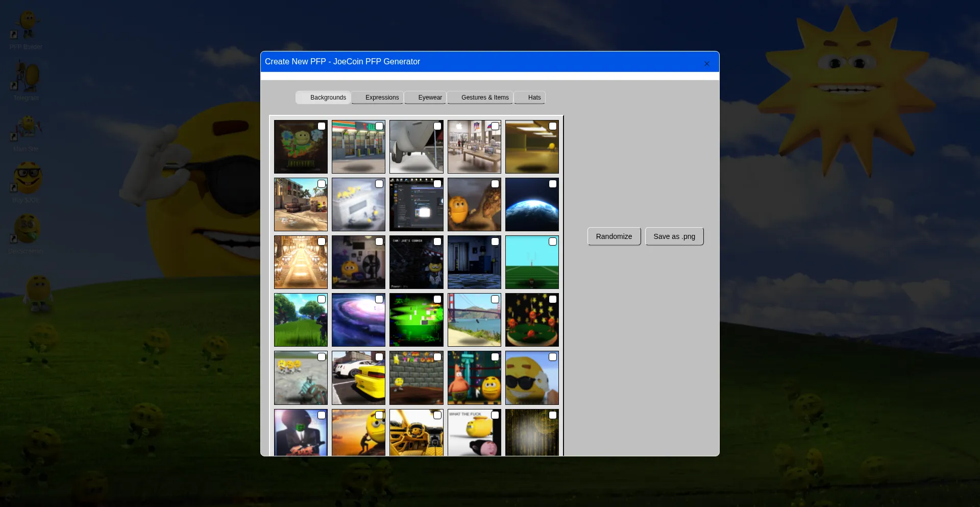The width and height of the screenshot is (980, 507).
Task: Open the Telegram desktop shortcut
Action: pos(27,80)
